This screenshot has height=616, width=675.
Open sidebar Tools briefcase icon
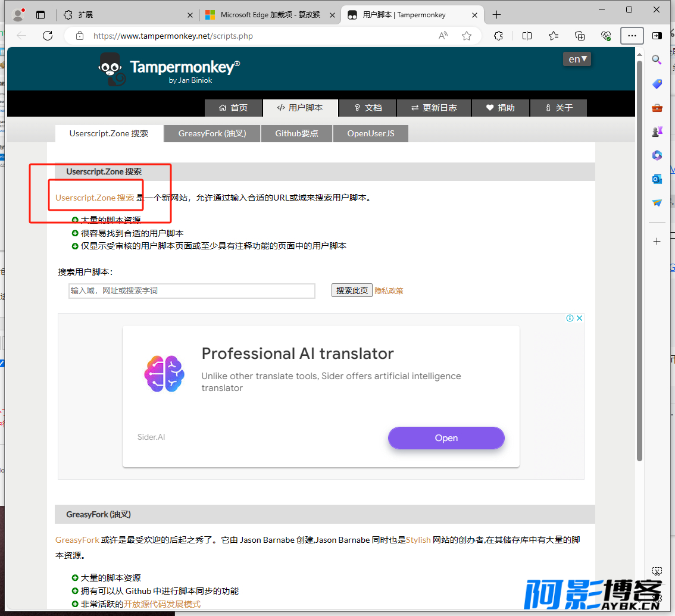657,108
